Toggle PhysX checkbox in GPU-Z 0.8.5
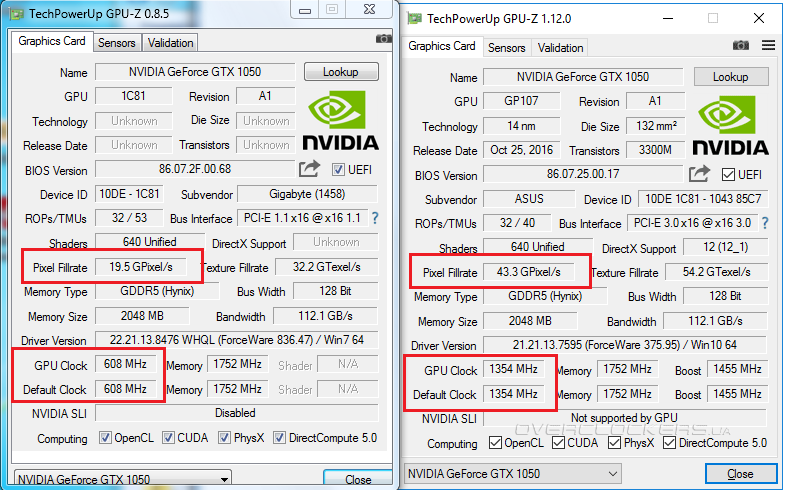This screenshot has width=788, height=490. (224, 438)
